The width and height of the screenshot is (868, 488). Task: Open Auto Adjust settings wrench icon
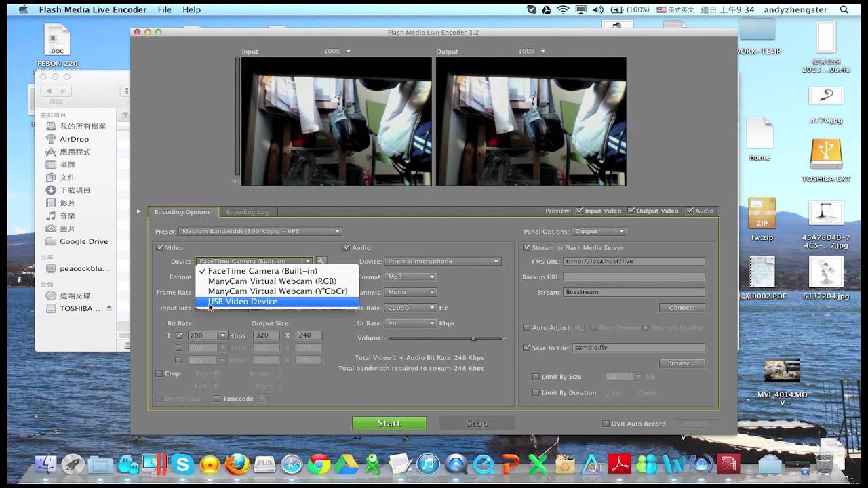coord(579,327)
